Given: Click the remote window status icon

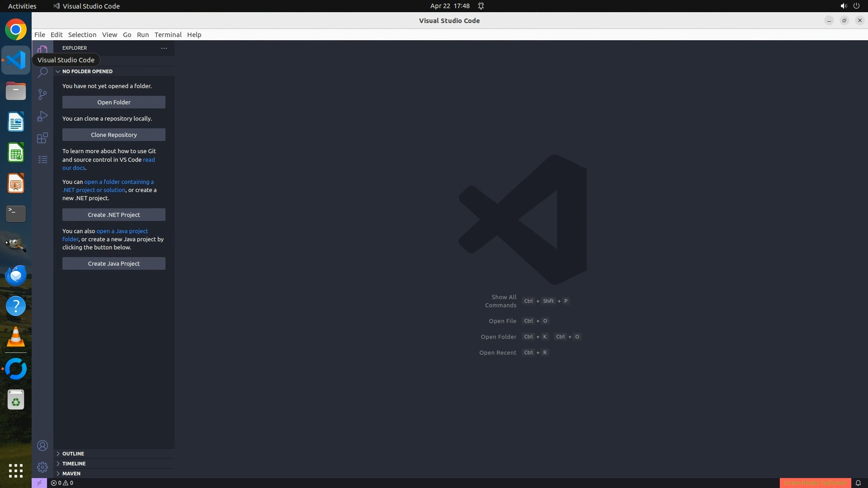Looking at the screenshot, I should pyautogui.click(x=39, y=483).
